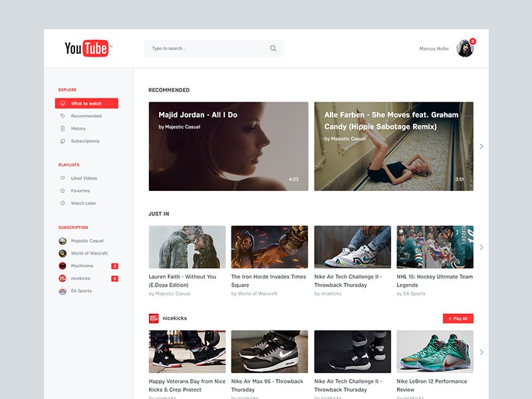
Task: Click the Subscriptions stack icon
Action: [x=63, y=141]
